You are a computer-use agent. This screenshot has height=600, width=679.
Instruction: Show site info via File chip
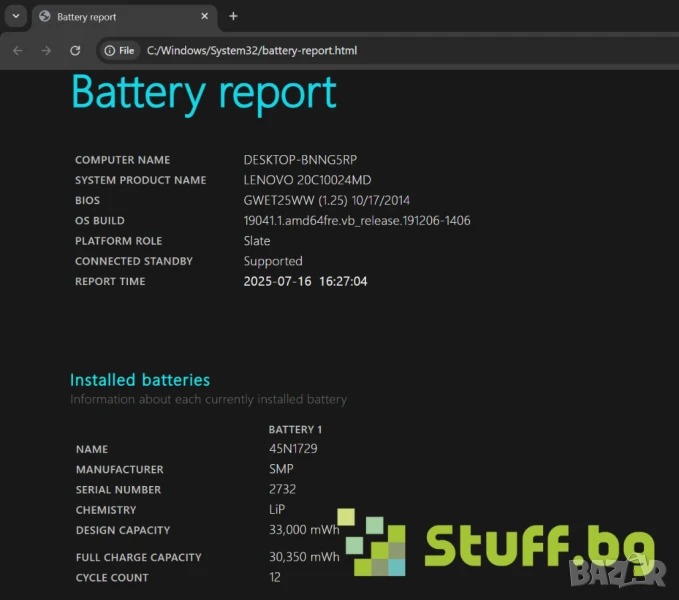click(x=119, y=50)
